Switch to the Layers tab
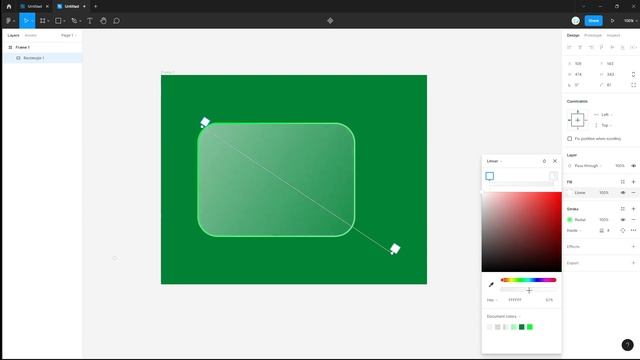This screenshot has height=360, width=640. point(13,36)
